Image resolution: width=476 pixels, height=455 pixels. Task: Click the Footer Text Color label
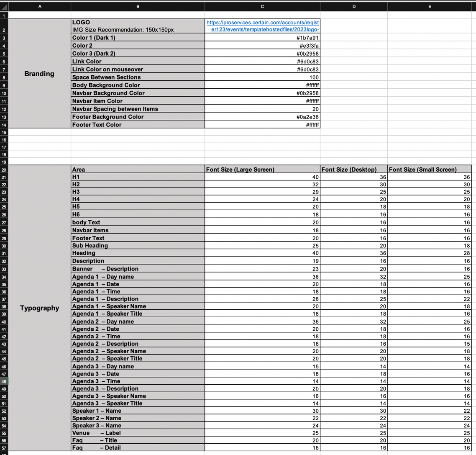pyautogui.click(x=138, y=125)
